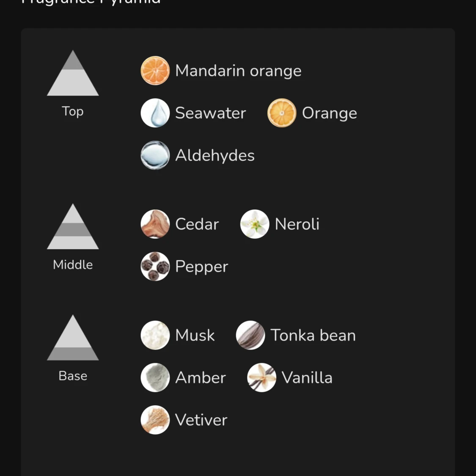This screenshot has width=476, height=476.
Task: Tap the Mandarin orange note icon
Action: (155, 70)
